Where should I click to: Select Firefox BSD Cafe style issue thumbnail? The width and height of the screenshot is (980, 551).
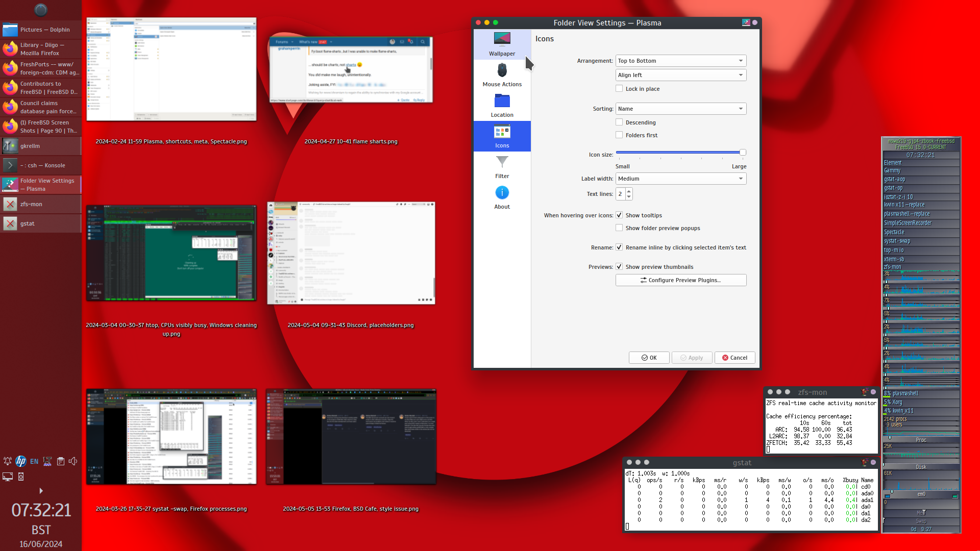[351, 437]
